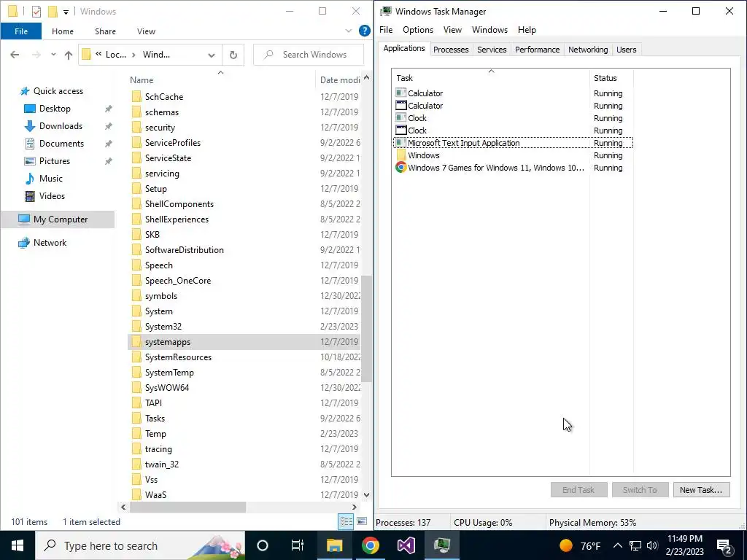Open the notification center icon
Viewport: 747px width, 560px height.
pyautogui.click(x=724, y=545)
